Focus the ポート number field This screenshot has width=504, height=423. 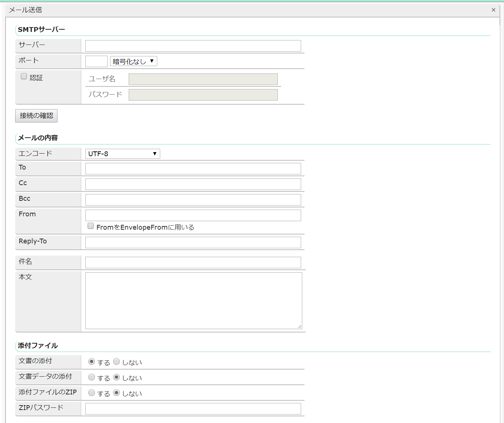[96, 61]
